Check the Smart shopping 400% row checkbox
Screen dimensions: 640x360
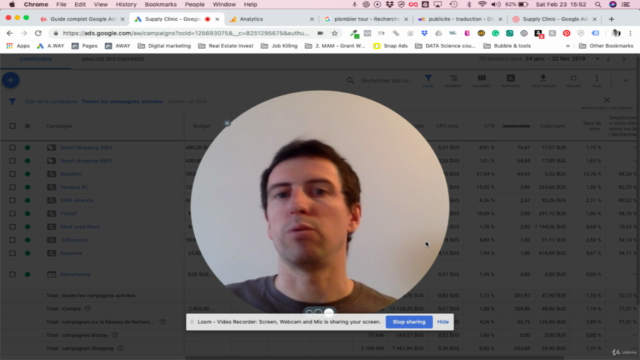coord(12,161)
